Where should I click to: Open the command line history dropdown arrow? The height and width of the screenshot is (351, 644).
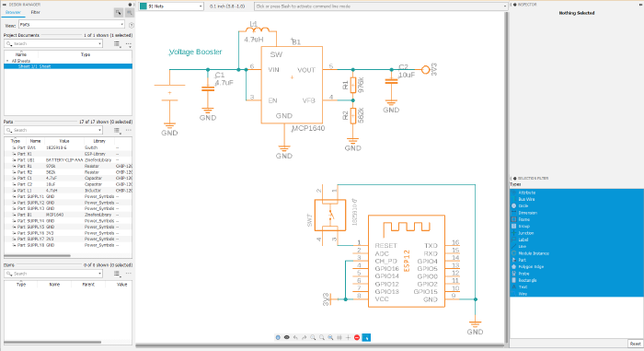(x=505, y=6)
